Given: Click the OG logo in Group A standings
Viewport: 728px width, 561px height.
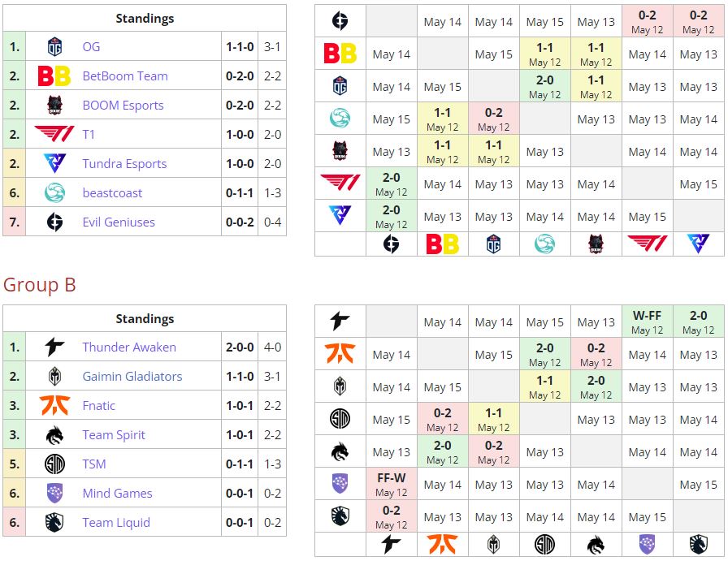Looking at the screenshot, I should 54,47.
